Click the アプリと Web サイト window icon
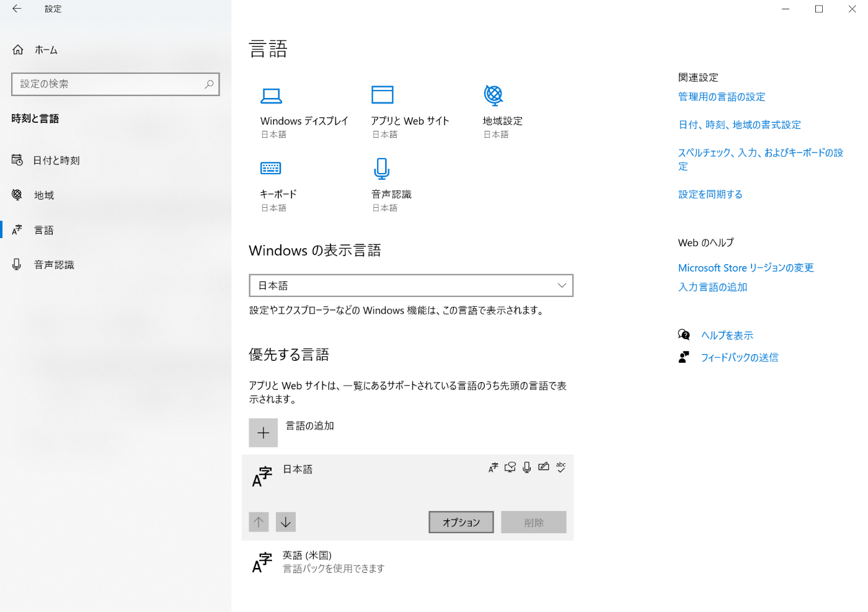 click(x=382, y=95)
